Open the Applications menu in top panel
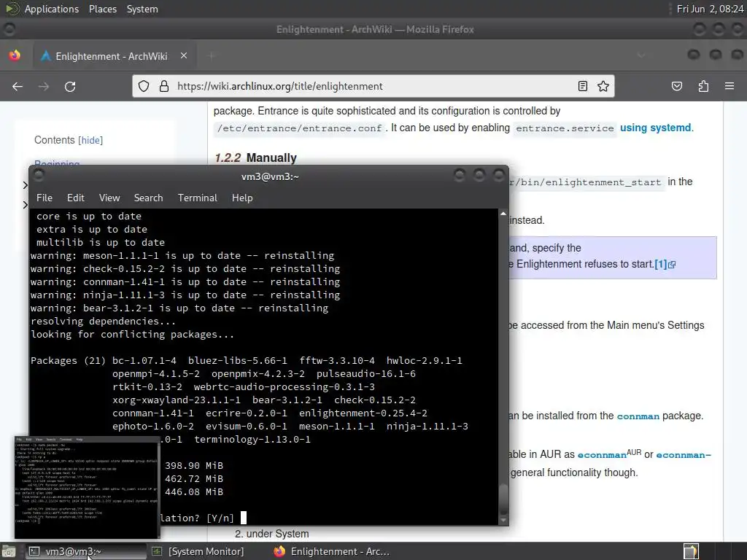Viewport: 747px width, 560px height. pyautogui.click(x=52, y=9)
